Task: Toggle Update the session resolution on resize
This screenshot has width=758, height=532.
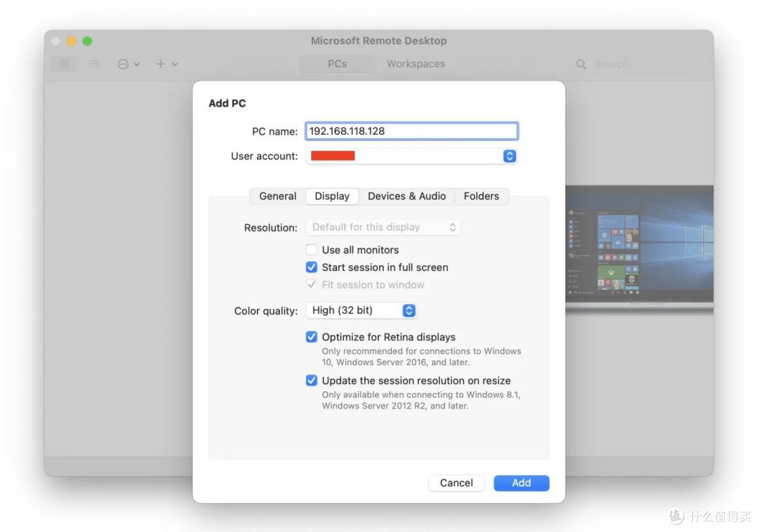Action: click(x=312, y=380)
